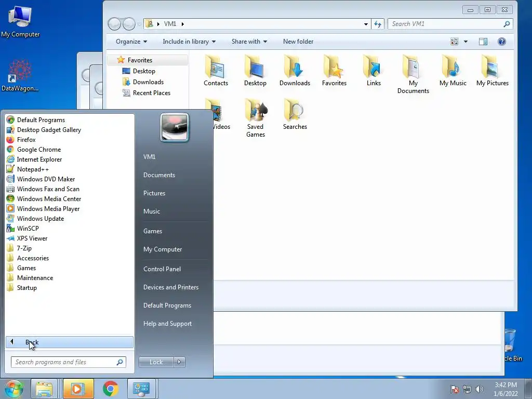Open Control Panel from the Start menu
This screenshot has height=399, width=532.
point(162,269)
